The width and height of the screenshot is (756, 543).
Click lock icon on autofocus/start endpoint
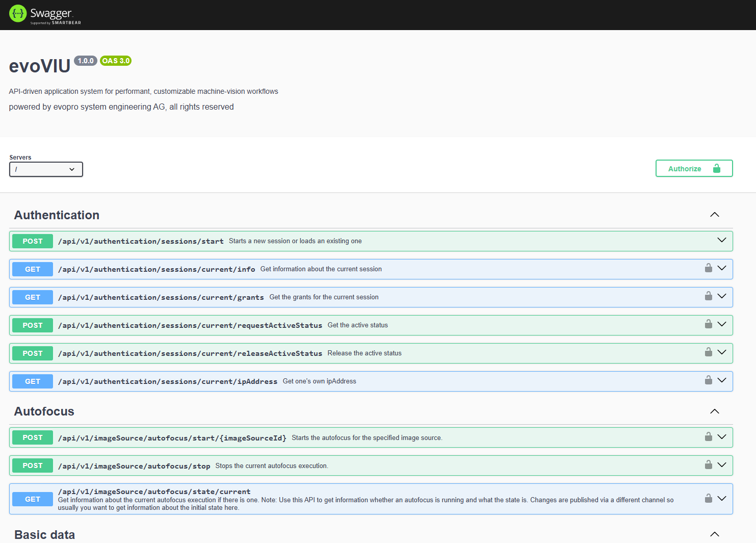coord(708,437)
